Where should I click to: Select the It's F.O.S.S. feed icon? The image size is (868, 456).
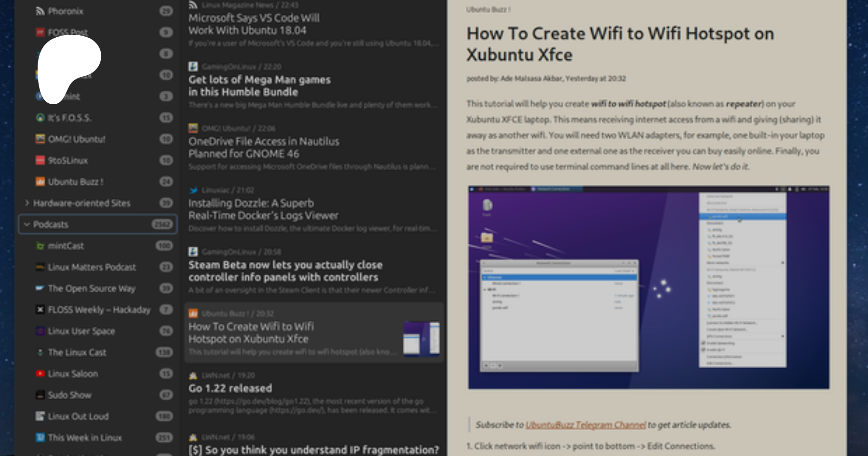pos(41,118)
